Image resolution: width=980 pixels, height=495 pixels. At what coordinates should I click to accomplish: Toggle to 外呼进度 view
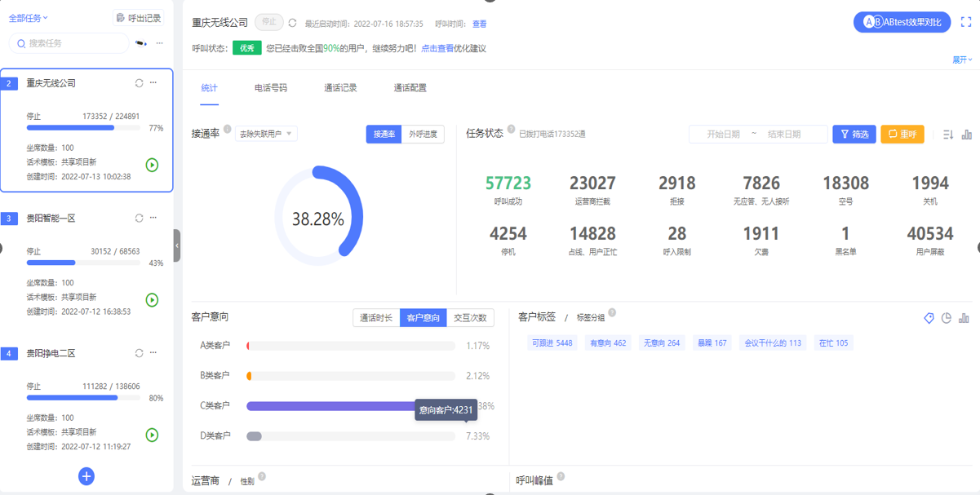pyautogui.click(x=423, y=134)
